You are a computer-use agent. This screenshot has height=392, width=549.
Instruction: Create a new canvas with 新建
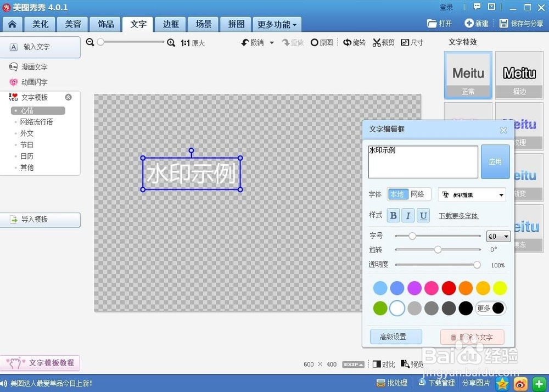tap(476, 24)
